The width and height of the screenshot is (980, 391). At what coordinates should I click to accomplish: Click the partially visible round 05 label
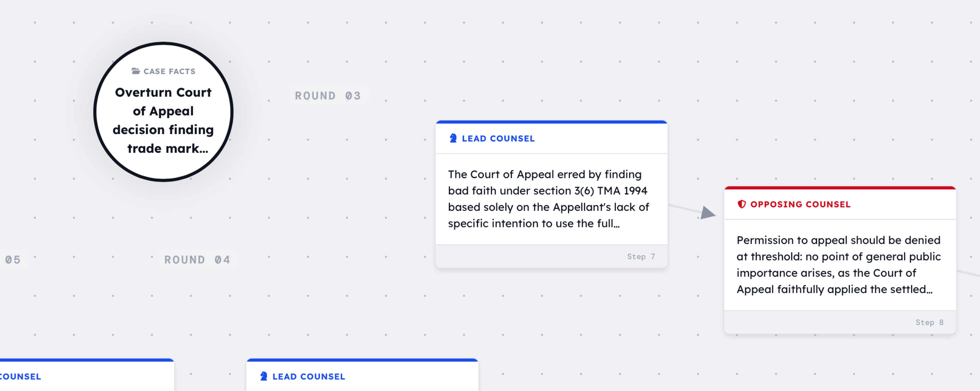[13, 260]
